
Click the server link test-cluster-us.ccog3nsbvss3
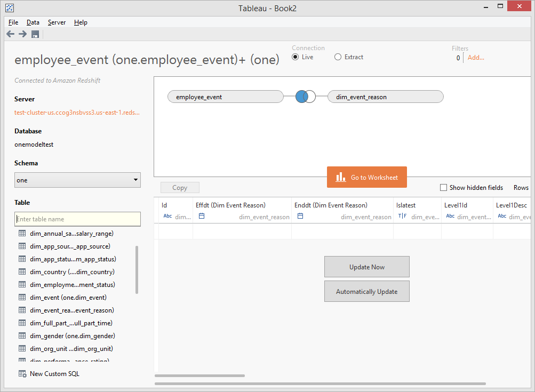click(x=77, y=113)
